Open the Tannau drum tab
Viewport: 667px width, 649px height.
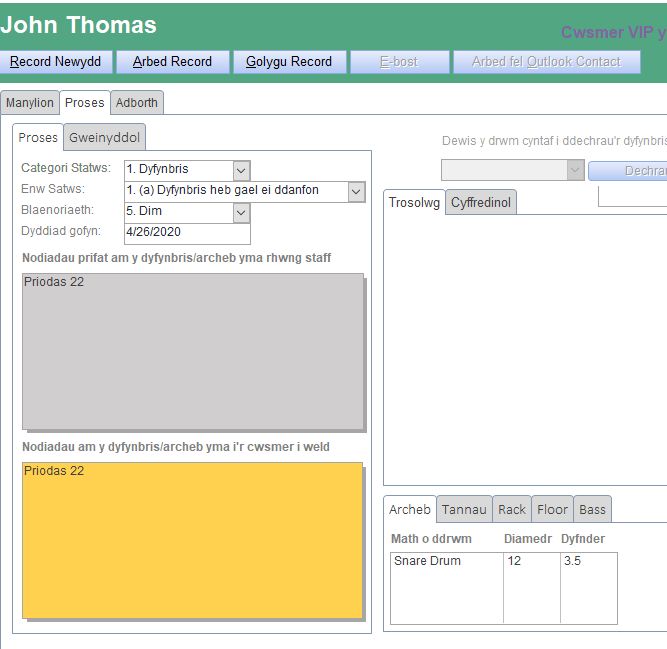(464, 510)
